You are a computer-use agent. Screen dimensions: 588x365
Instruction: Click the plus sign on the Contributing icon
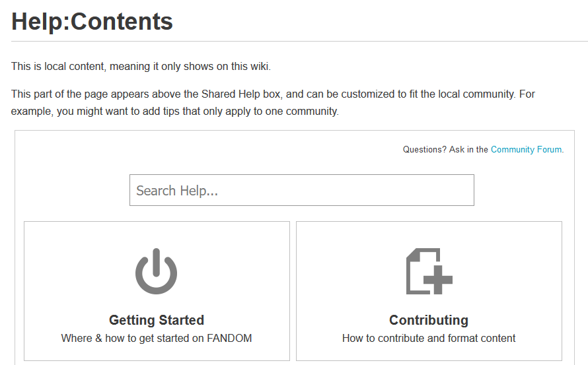437,281
